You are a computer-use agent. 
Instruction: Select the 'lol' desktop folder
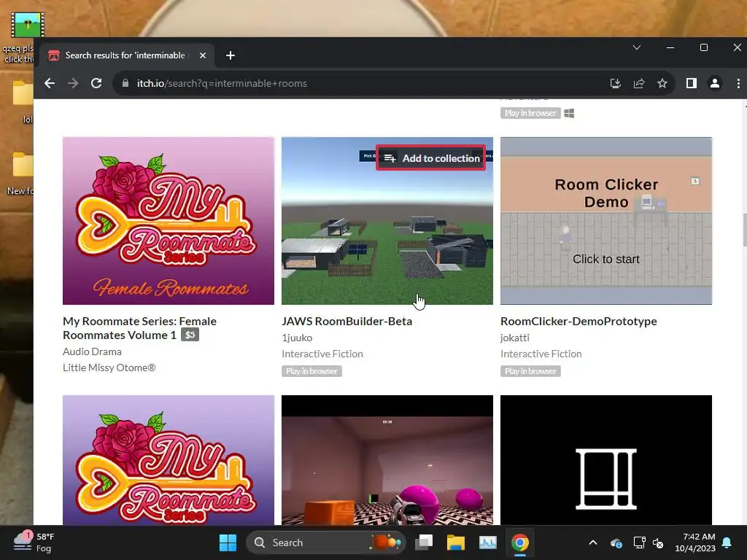point(23,102)
